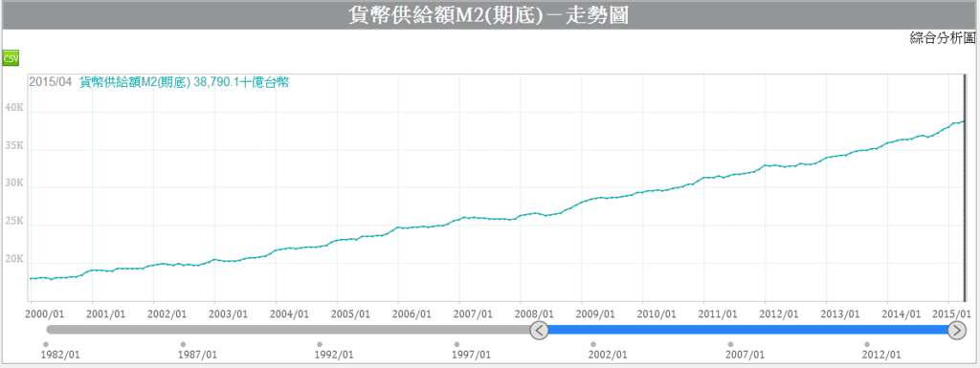
Task: Click the 2015/01 x-axis label
Action: (952, 314)
